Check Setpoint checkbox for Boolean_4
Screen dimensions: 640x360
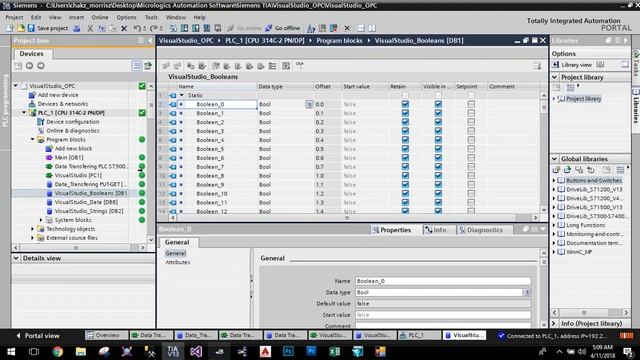click(471, 140)
